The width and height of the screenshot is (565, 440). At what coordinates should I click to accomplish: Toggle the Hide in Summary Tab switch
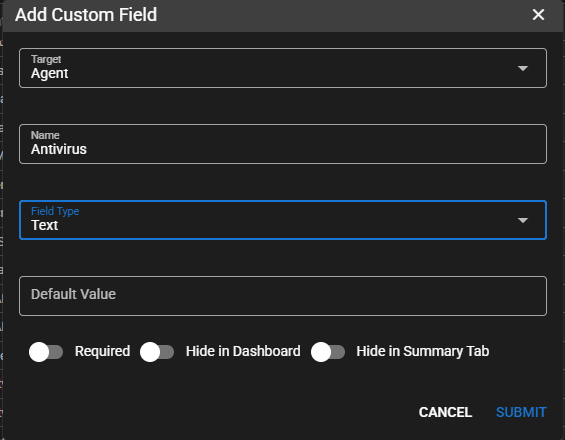click(328, 352)
